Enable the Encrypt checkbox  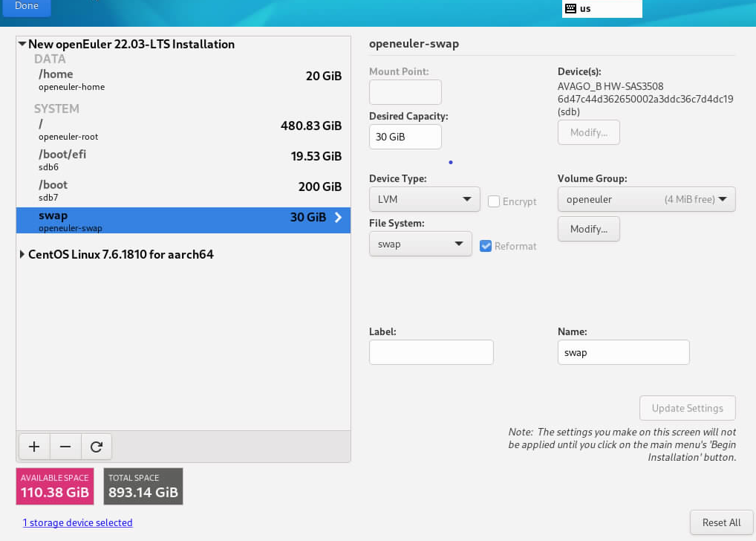494,201
